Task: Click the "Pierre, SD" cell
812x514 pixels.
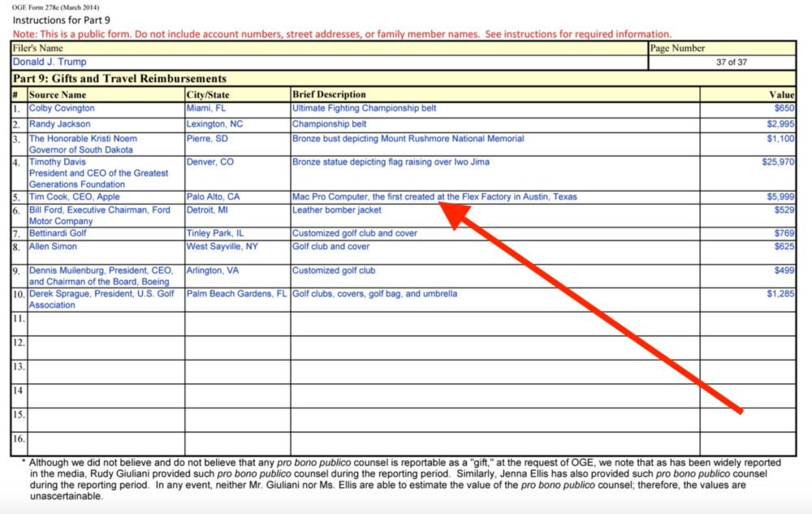Action: pos(207,139)
